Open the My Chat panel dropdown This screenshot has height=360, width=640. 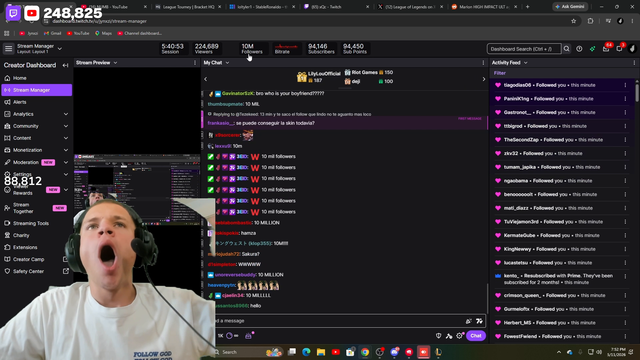pyautogui.click(x=227, y=63)
